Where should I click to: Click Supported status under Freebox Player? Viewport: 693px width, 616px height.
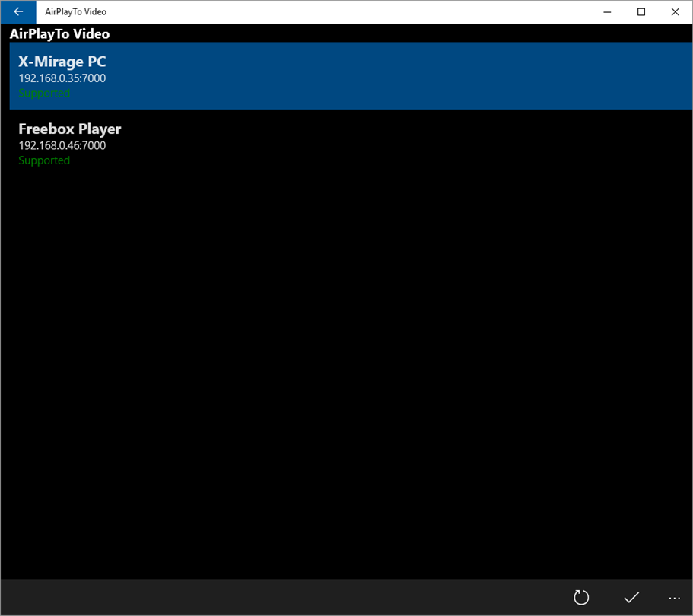coord(44,160)
